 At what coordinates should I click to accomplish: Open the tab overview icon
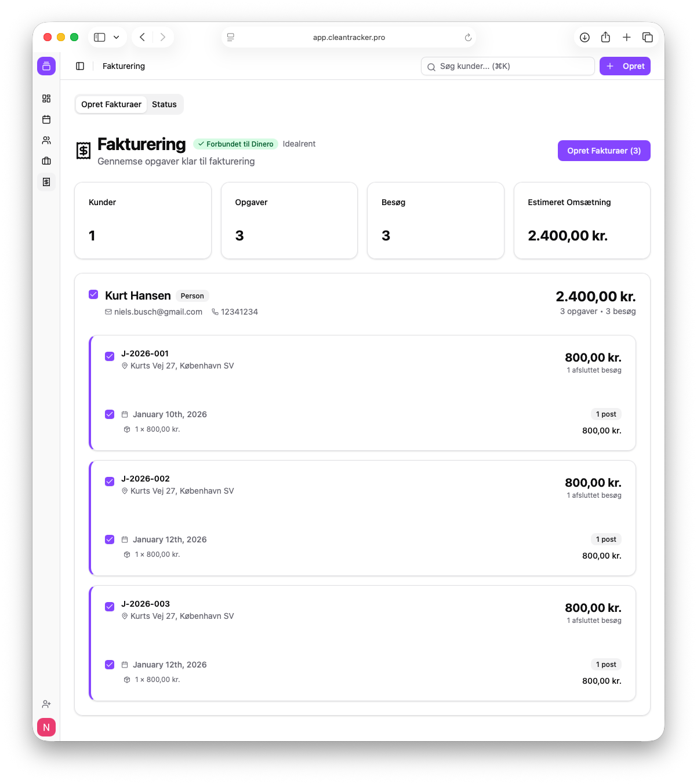[648, 37]
